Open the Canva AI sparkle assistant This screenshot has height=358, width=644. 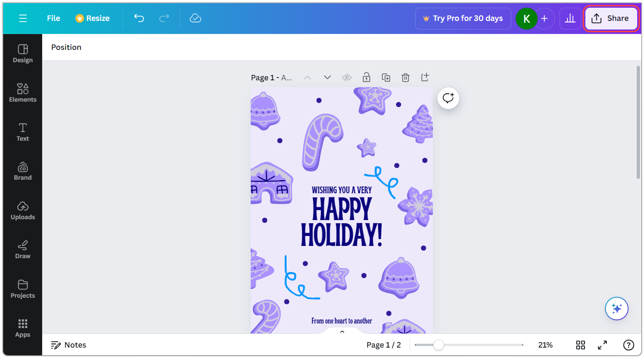pos(616,308)
